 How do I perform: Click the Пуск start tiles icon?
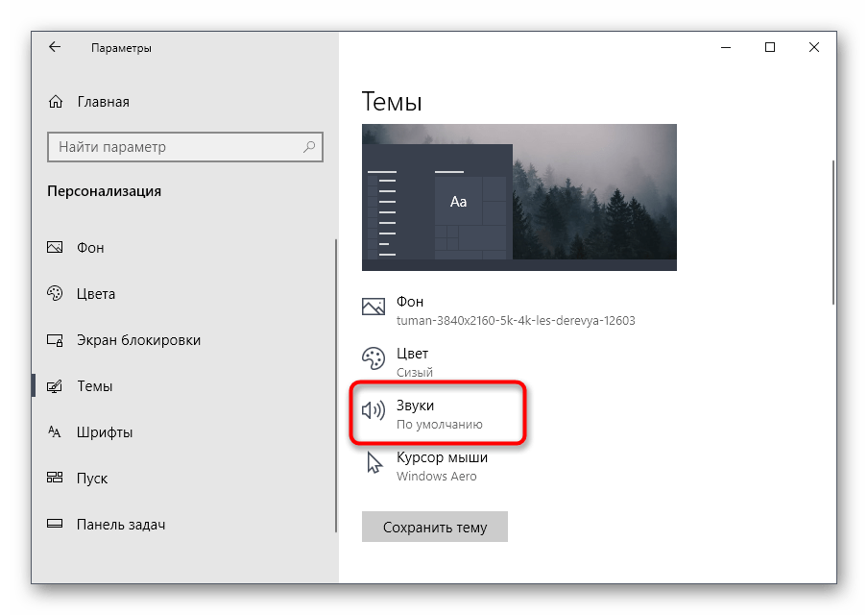(x=56, y=479)
